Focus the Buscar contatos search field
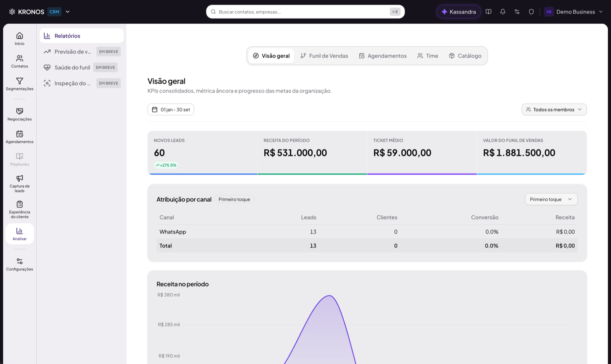The image size is (611, 364). 305,12
